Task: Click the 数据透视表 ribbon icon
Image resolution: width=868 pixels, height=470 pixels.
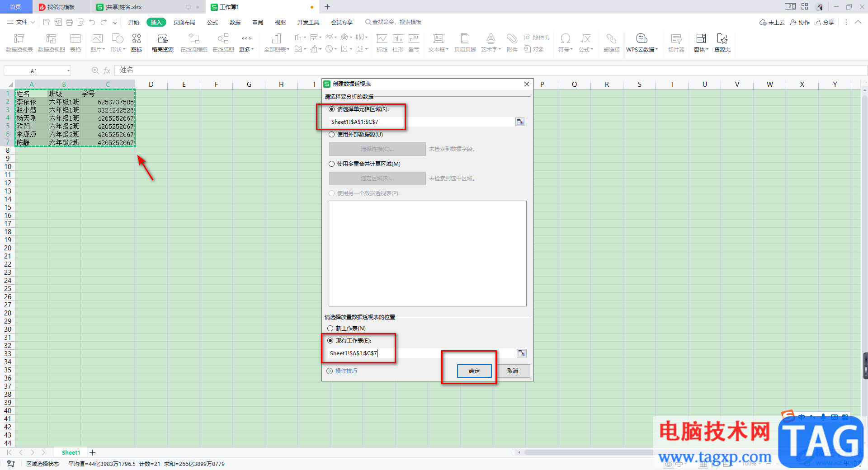Action: (x=19, y=43)
